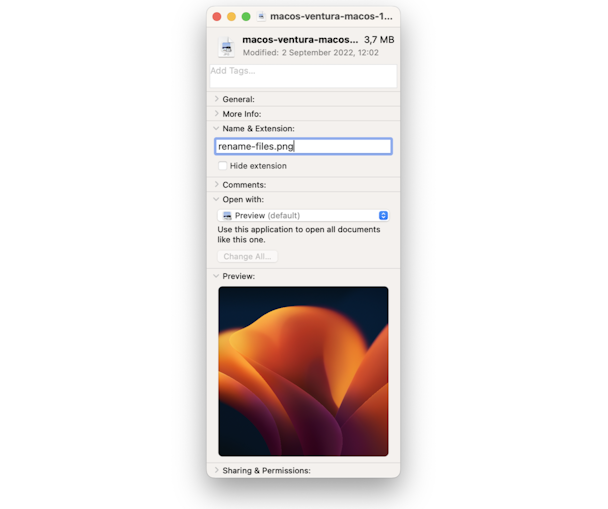This screenshot has height=509, width=608.
Task: Click the bold macos-ventura-macos... file name header
Action: point(300,40)
